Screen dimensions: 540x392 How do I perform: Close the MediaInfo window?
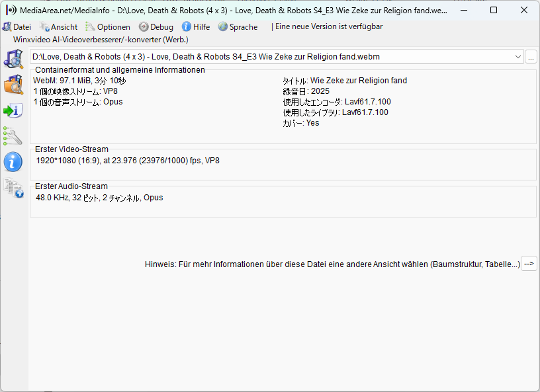524,10
